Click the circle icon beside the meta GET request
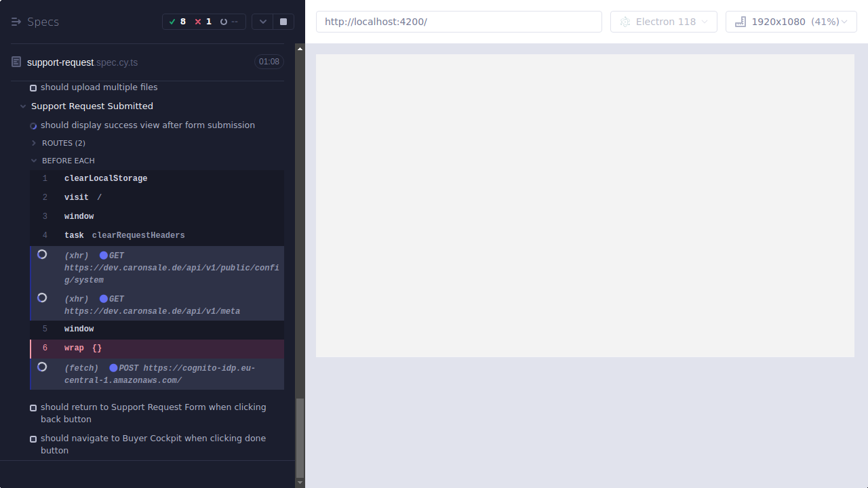The image size is (868, 488). pos(42,298)
